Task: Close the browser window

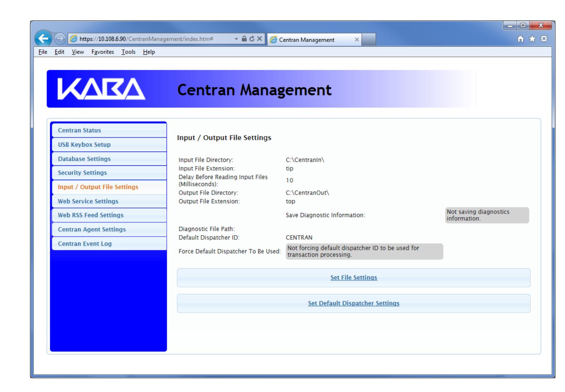Action: pos(540,26)
